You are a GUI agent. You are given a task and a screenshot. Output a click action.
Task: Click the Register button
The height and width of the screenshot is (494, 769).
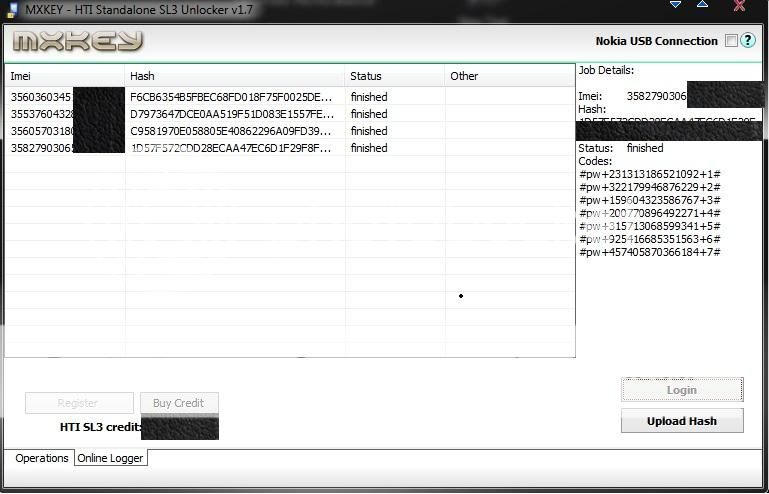pyautogui.click(x=79, y=403)
